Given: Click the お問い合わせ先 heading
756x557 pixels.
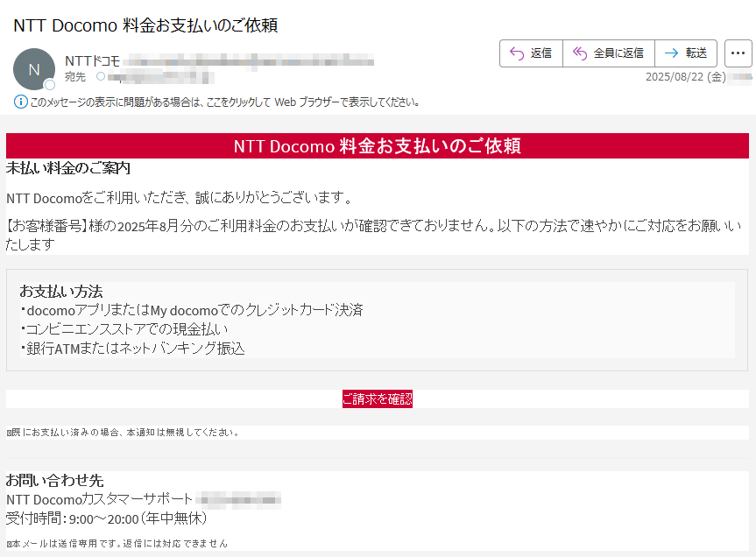Looking at the screenshot, I should [55, 481].
